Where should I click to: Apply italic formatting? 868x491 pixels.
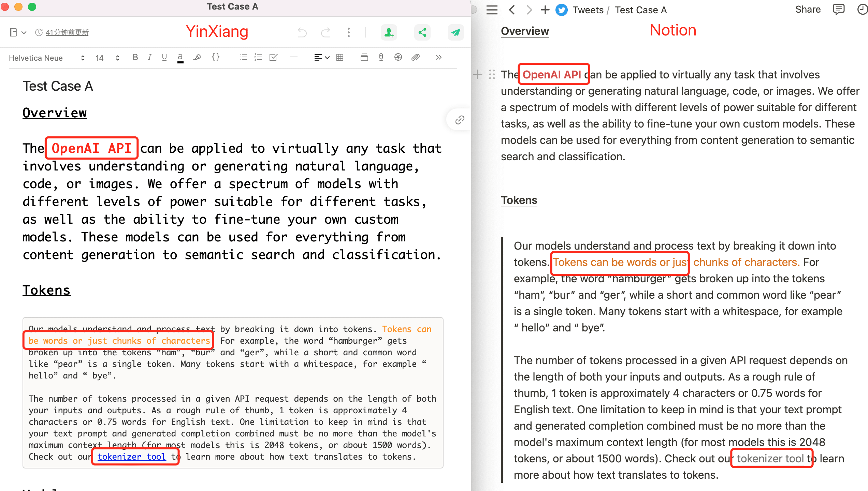[x=149, y=57]
